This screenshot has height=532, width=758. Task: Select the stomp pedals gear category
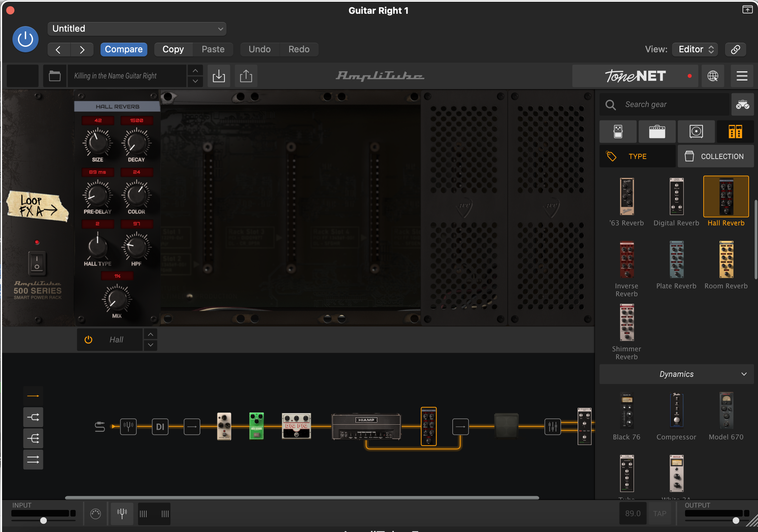coord(618,132)
